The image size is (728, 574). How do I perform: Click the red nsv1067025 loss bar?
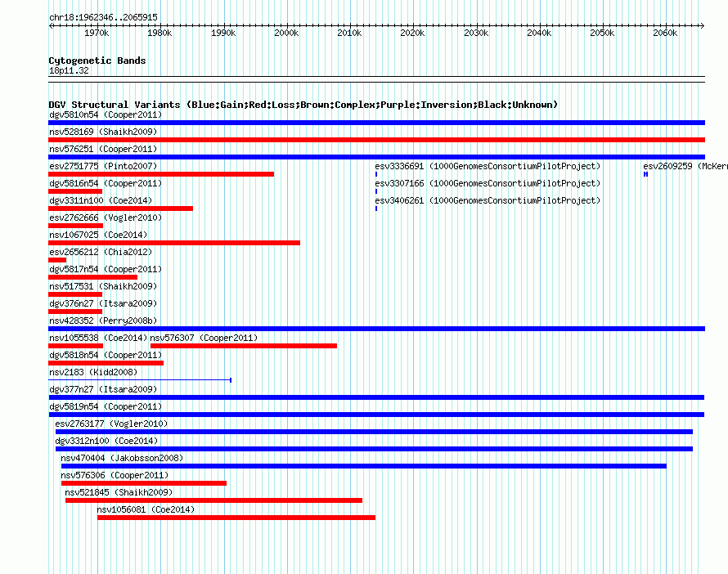tap(174, 243)
